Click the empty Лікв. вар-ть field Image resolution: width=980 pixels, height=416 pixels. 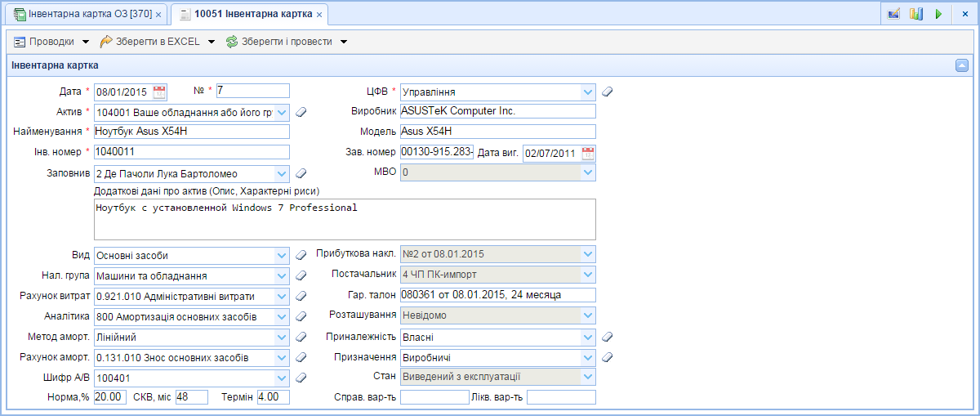tap(561, 397)
